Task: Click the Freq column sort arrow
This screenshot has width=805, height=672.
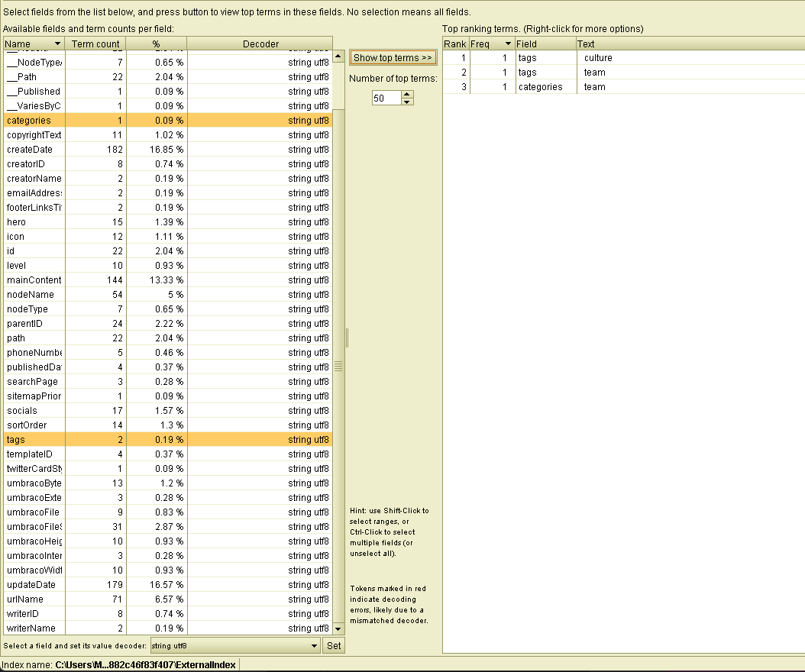Action: pyautogui.click(x=509, y=44)
